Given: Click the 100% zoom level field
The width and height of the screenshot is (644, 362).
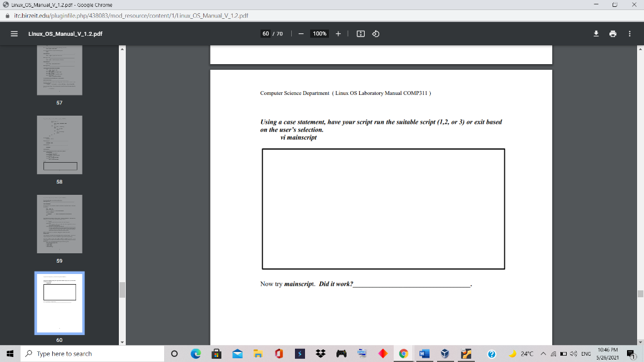Looking at the screenshot, I should coord(319,34).
